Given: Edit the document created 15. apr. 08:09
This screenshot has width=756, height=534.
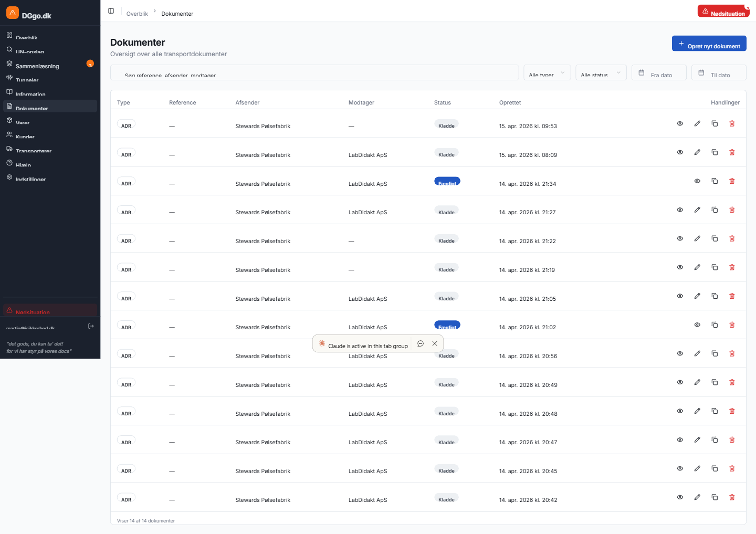Looking at the screenshot, I should (x=697, y=152).
